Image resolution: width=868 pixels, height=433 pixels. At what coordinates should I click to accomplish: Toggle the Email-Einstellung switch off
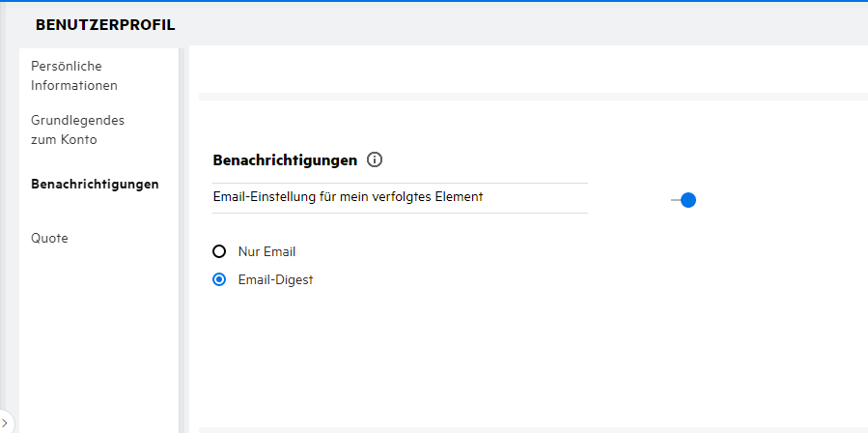pyautogui.click(x=685, y=200)
